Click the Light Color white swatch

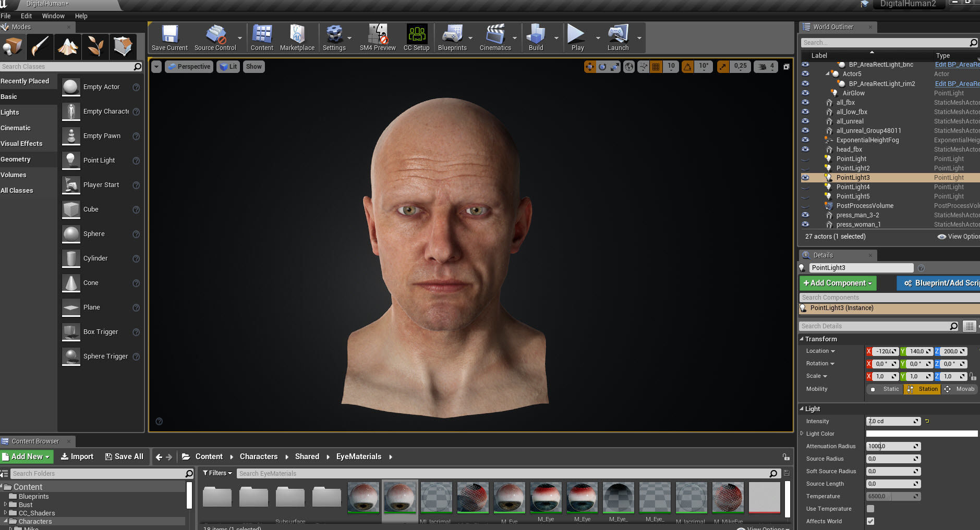922,434
